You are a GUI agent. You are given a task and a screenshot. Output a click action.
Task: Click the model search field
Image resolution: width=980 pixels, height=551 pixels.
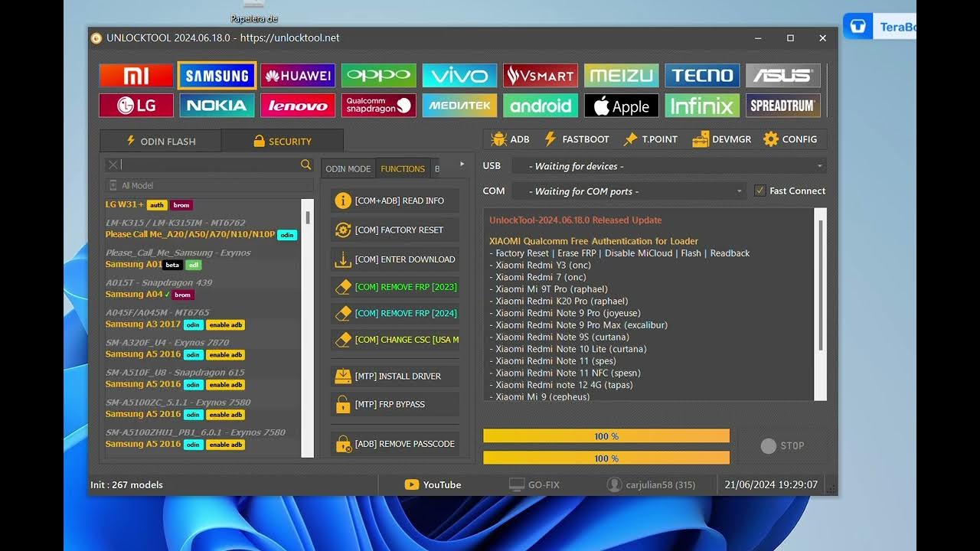[210, 165]
